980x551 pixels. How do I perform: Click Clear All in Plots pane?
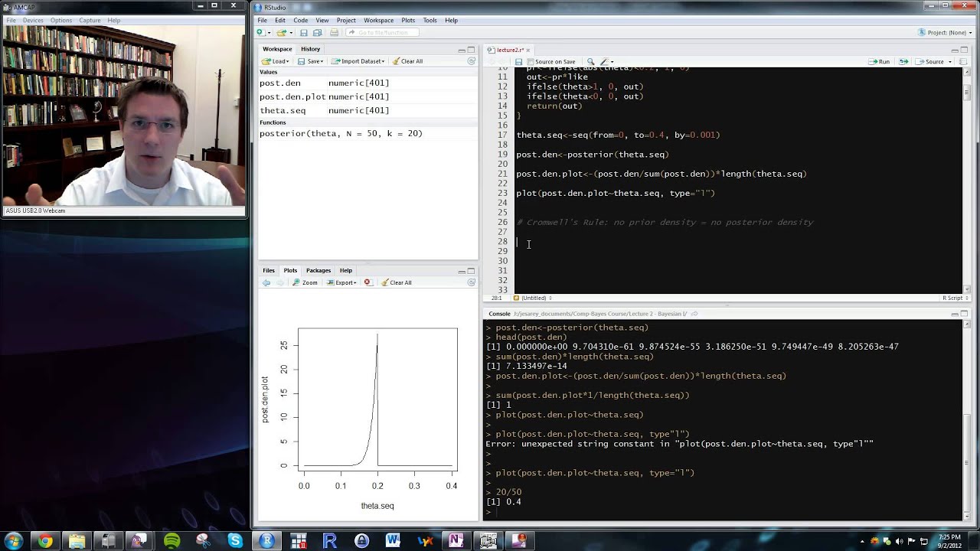[396, 282]
